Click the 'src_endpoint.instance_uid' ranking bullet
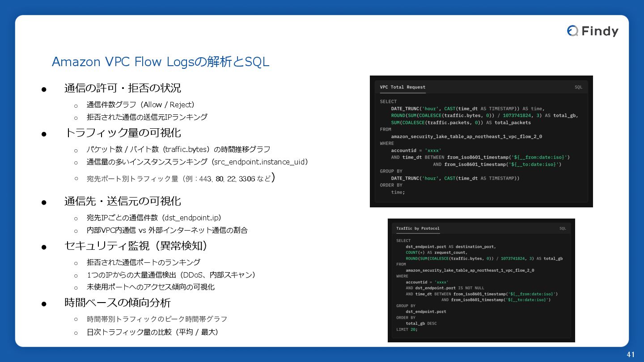The width and height of the screenshot is (644, 362). click(x=198, y=162)
